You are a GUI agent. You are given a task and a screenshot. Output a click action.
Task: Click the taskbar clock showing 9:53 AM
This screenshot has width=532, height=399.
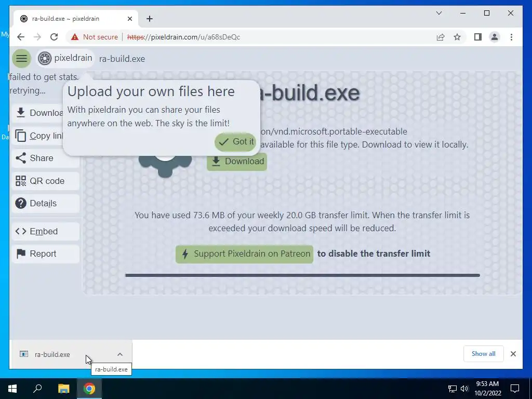[488, 389]
